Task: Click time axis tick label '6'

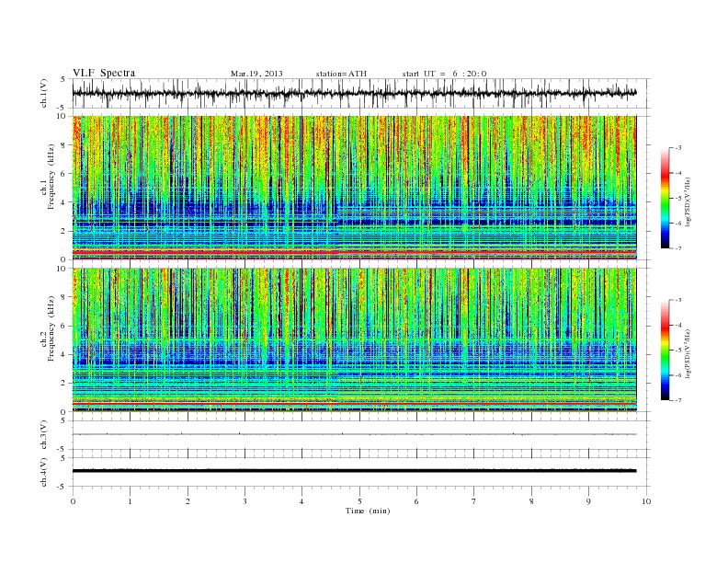Action: pyautogui.click(x=416, y=501)
